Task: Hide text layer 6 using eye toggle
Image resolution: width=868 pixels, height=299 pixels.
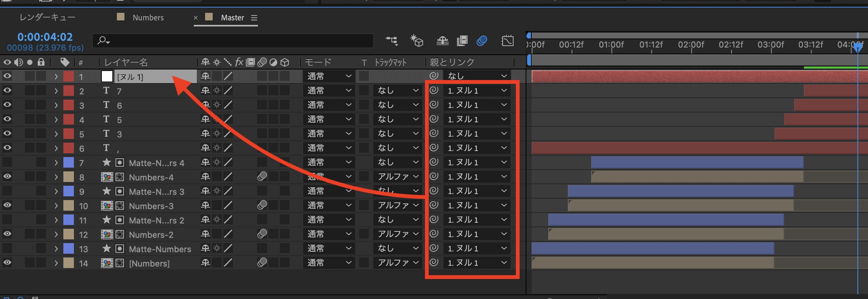Action: [x=7, y=105]
